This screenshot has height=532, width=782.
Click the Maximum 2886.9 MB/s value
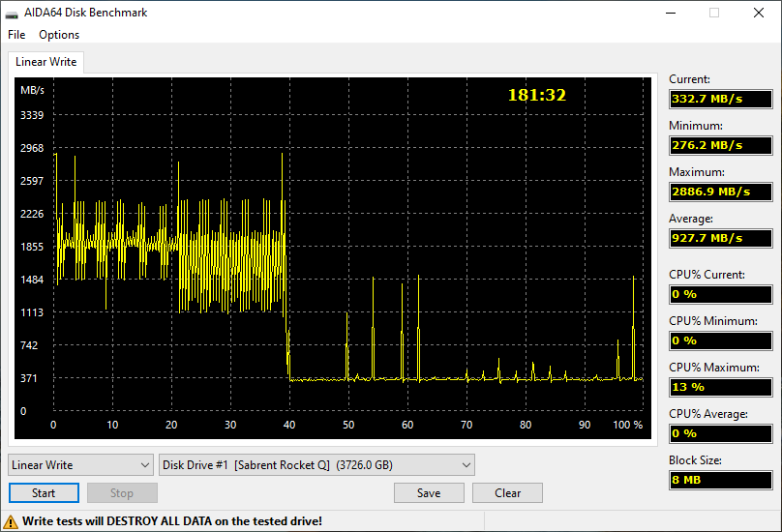[721, 192]
